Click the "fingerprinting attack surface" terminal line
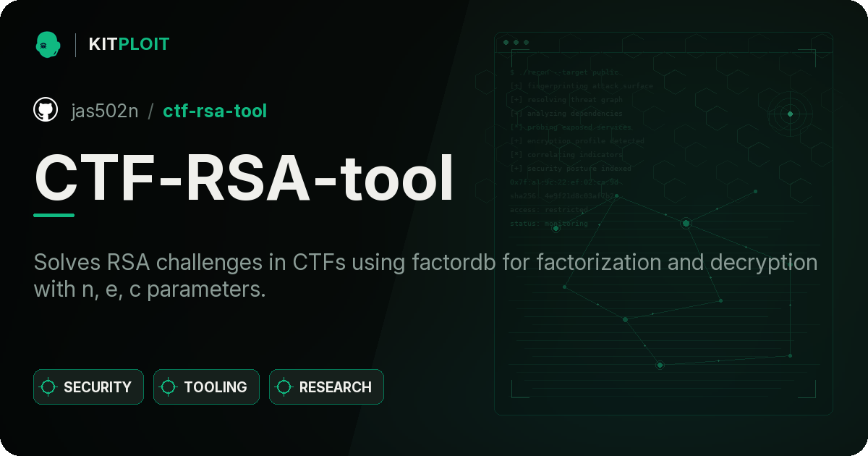868x456 pixels. pyautogui.click(x=582, y=85)
